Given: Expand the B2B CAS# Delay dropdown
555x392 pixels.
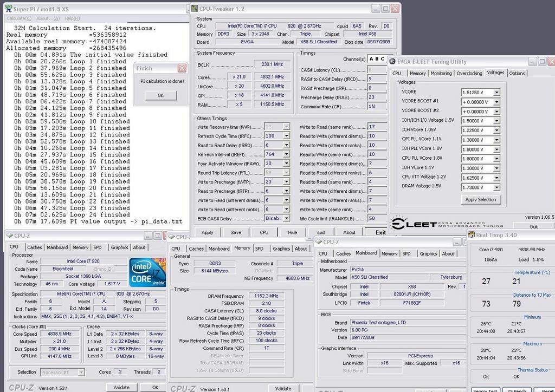Looking at the screenshot, I should (x=287, y=219).
